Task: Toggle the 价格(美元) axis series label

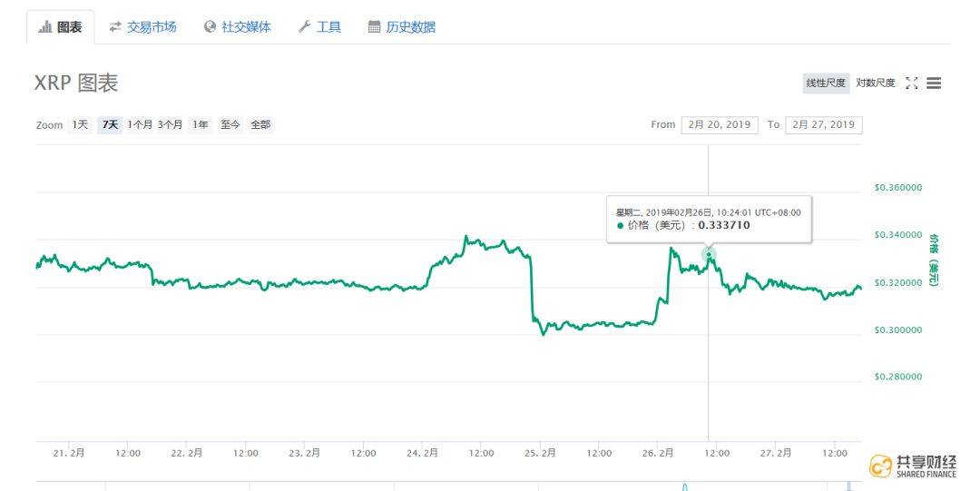Action: tap(934, 260)
